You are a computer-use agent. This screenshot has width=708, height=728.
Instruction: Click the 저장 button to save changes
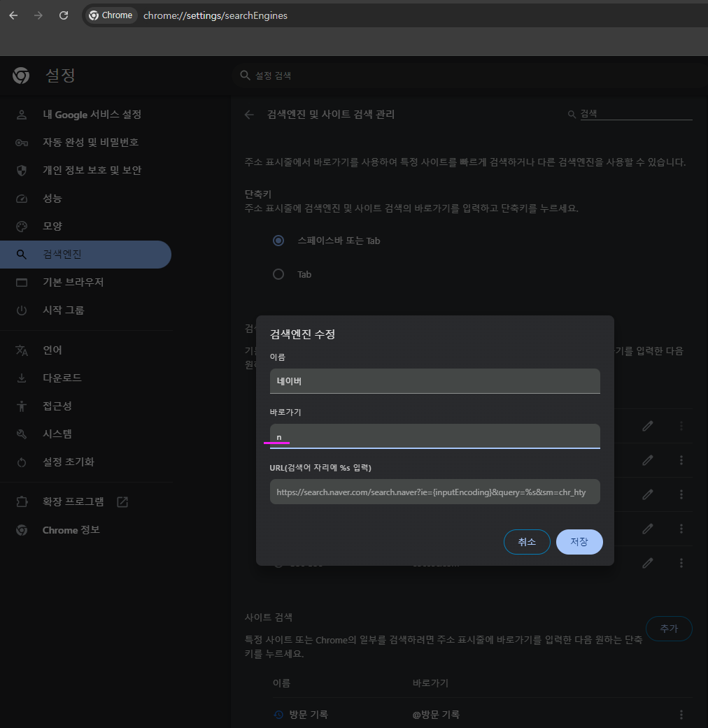click(579, 541)
